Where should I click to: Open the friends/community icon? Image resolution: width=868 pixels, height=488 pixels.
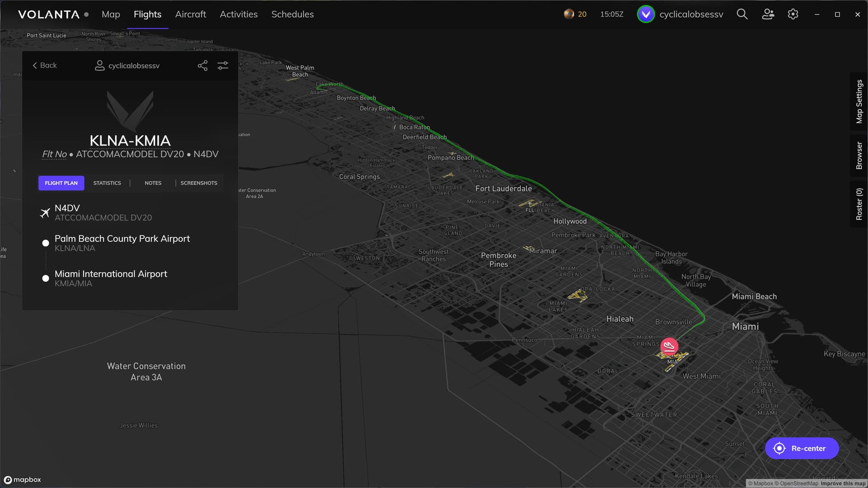point(768,14)
